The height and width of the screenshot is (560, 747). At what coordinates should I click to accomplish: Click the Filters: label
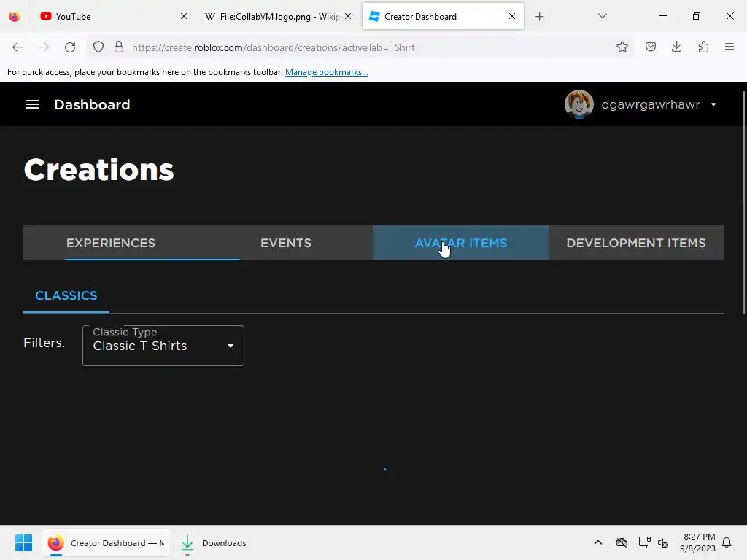44,343
